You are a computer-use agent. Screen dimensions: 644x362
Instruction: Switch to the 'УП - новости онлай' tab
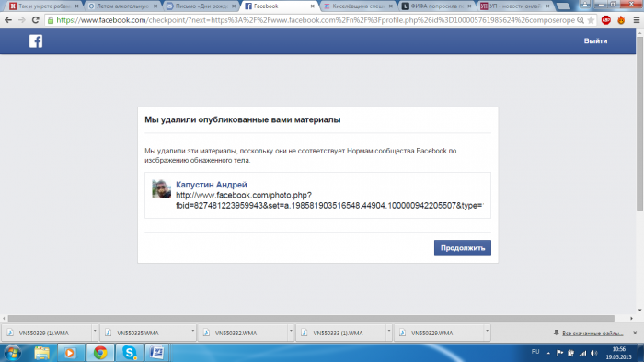click(x=515, y=6)
